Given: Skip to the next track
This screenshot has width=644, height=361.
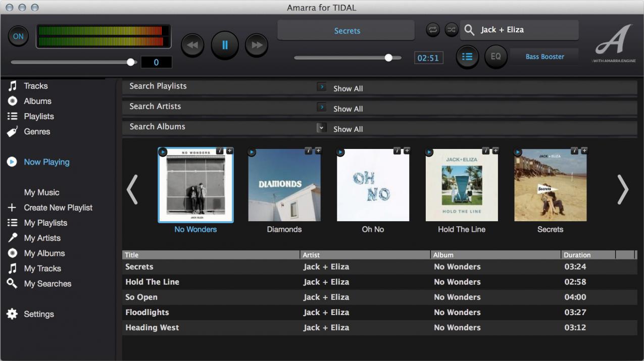Looking at the screenshot, I should 257,45.
